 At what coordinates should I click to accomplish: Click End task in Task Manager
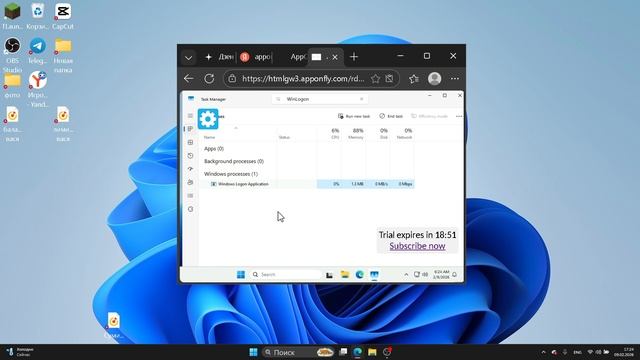[x=391, y=116]
